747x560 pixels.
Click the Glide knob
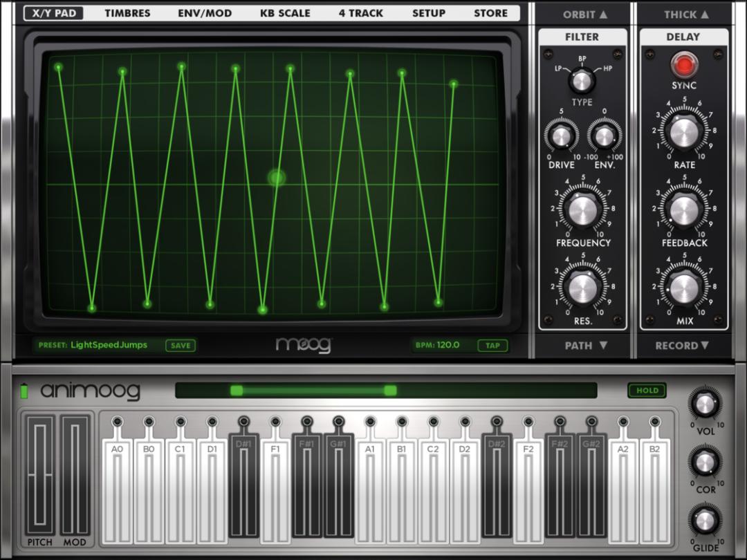click(705, 520)
